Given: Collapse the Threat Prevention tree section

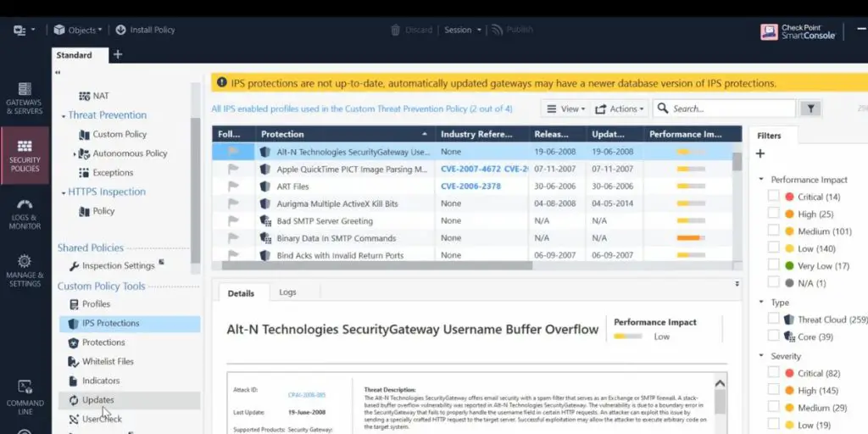Looking at the screenshot, I should pyautogui.click(x=63, y=115).
